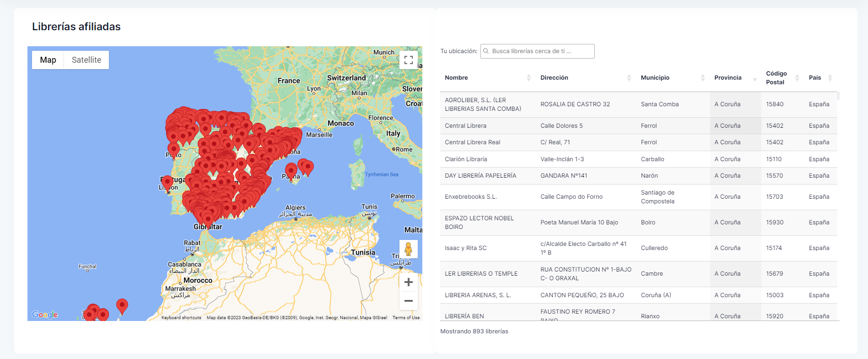
Task: Select the map marker over Porto
Action: point(173,150)
